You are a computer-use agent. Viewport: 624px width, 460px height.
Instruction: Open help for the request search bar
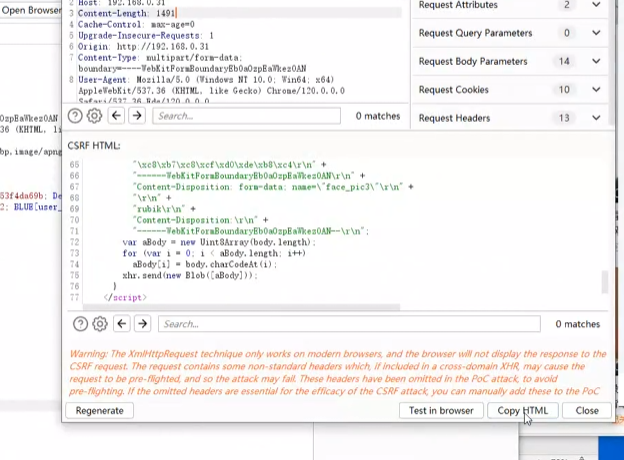point(75,116)
